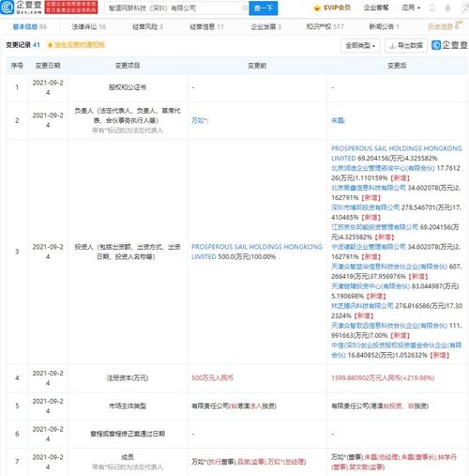This screenshot has height=476, width=469.
Task: Select 股权和公证书 cell in row 1
Action: coord(128,87)
